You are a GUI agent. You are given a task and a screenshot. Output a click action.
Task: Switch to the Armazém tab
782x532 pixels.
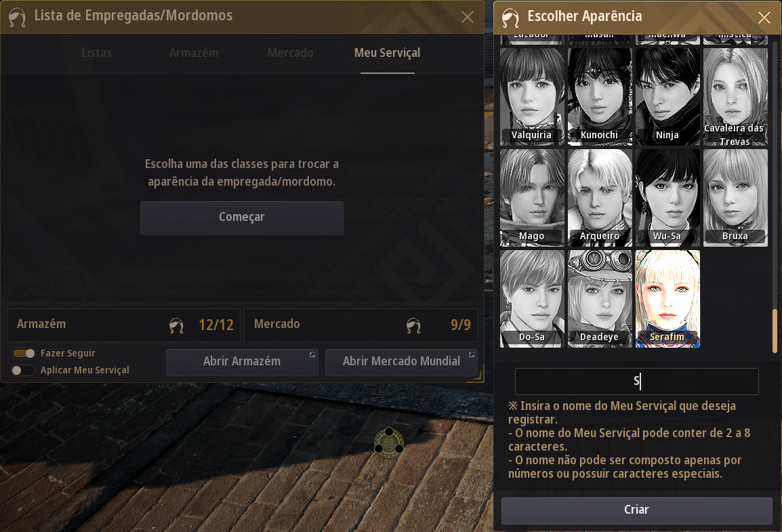[x=194, y=53]
